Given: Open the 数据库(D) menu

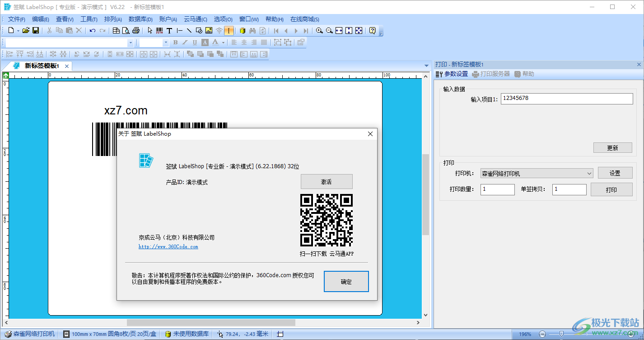Looking at the screenshot, I should click(141, 19).
